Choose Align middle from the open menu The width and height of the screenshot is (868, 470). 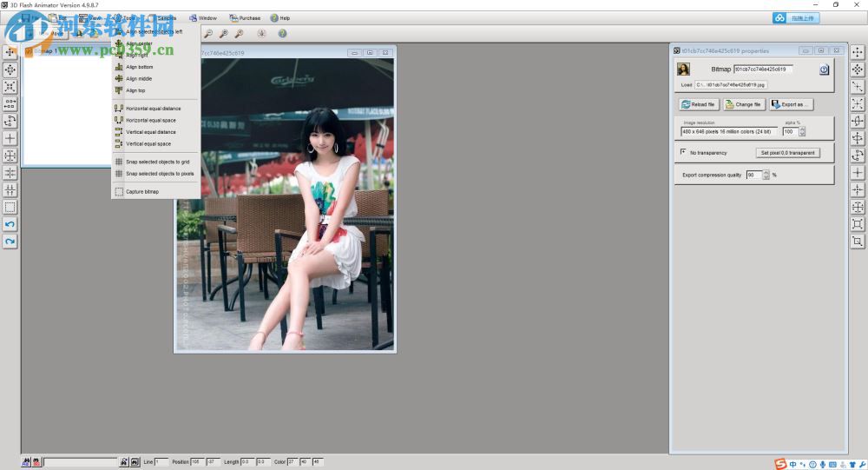[x=155, y=79]
